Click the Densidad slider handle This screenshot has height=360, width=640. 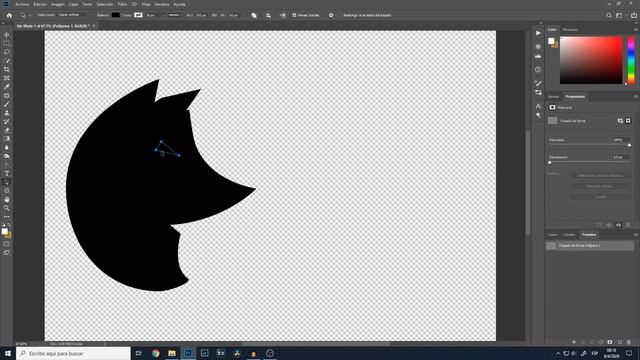(629, 145)
